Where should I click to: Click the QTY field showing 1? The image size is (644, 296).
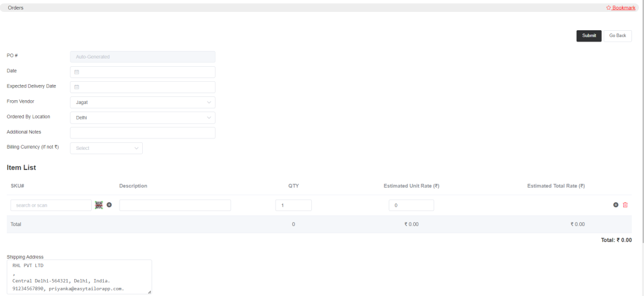tap(293, 205)
